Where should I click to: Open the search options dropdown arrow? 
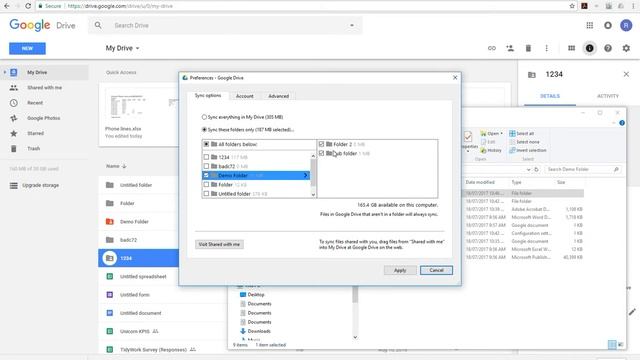352,25
